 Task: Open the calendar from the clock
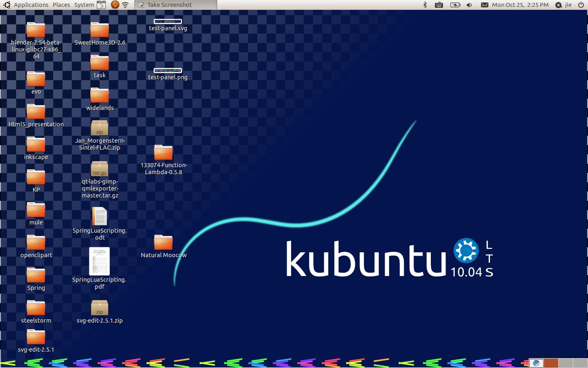tap(520, 5)
